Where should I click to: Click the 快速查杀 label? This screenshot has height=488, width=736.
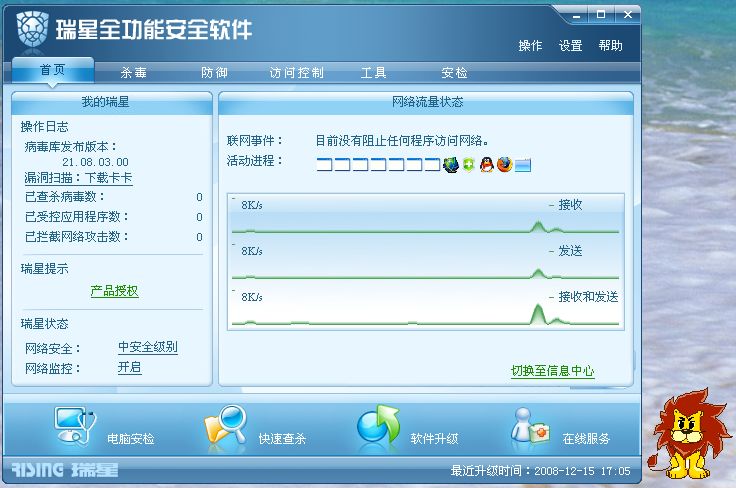(282, 439)
